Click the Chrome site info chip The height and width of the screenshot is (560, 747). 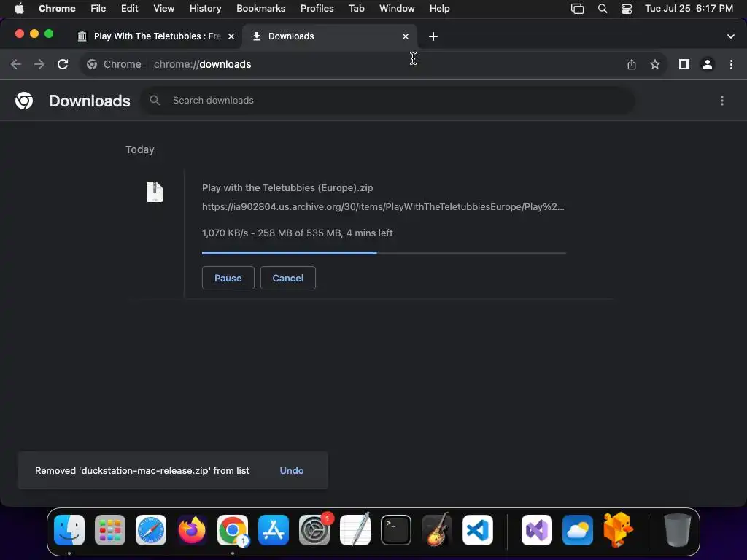pos(114,64)
